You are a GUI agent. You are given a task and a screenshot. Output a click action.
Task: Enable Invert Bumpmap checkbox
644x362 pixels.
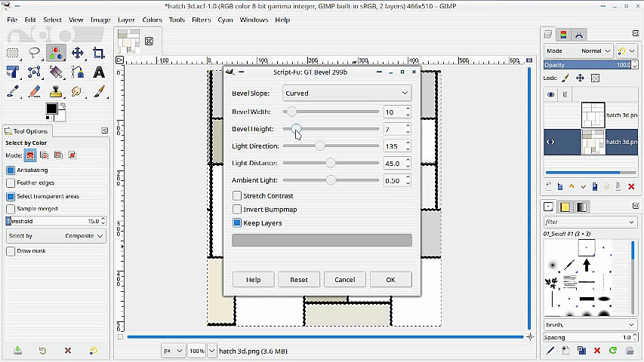237,210
